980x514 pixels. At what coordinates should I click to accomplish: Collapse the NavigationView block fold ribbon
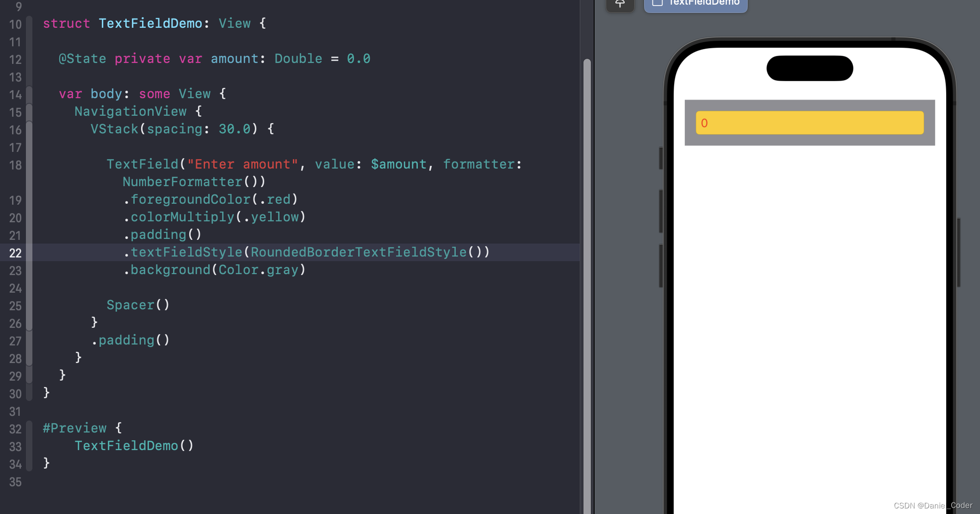pos(29,112)
